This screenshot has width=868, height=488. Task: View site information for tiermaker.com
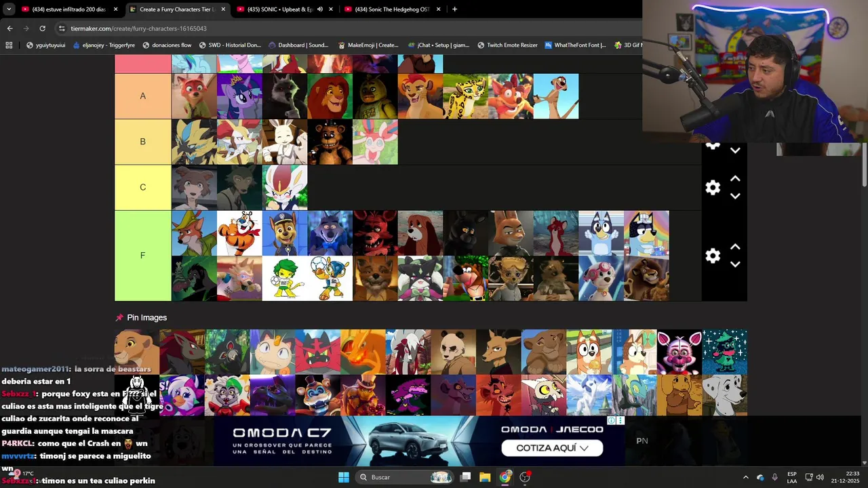(62, 28)
